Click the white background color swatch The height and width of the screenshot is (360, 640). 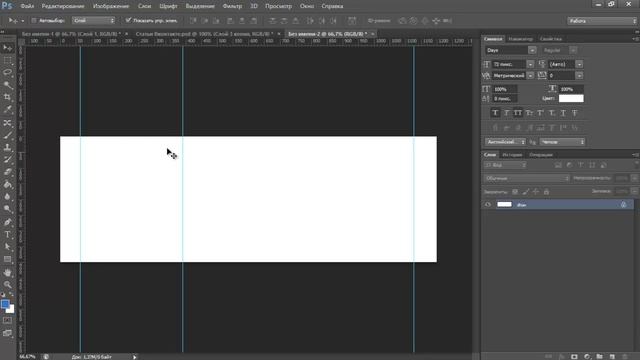pos(11,310)
